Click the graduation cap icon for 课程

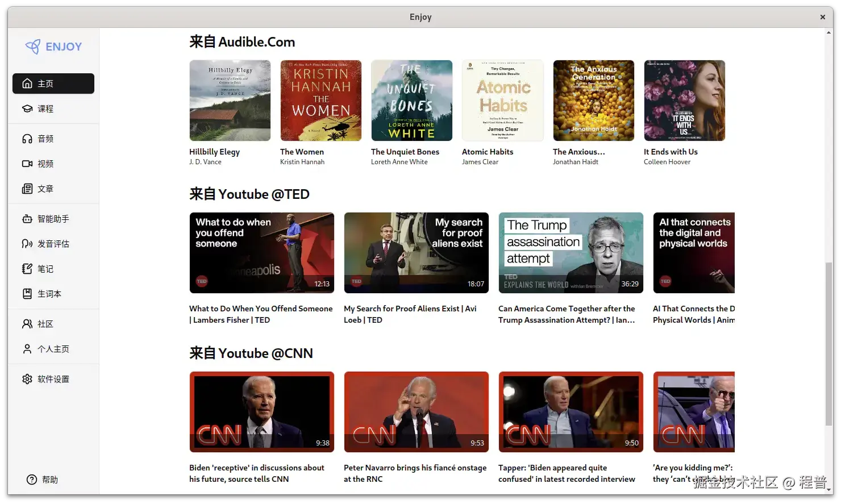(27, 109)
